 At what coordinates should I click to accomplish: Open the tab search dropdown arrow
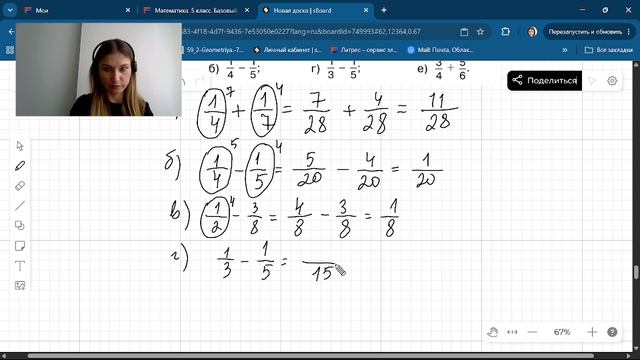[10, 10]
